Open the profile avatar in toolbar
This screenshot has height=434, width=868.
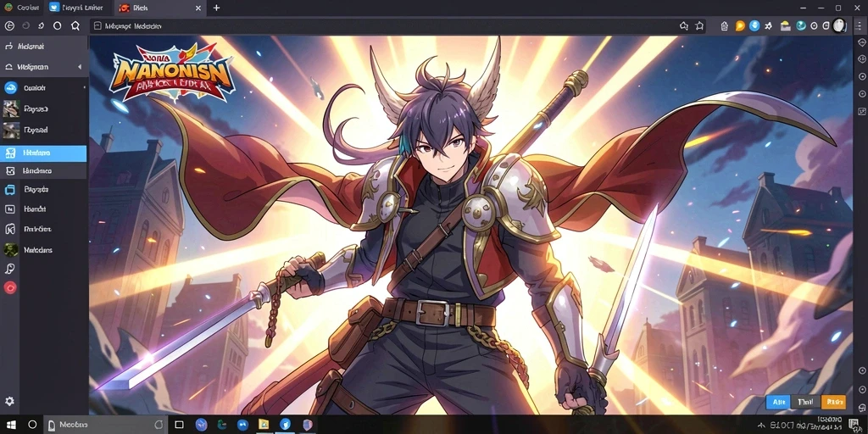coord(839,25)
